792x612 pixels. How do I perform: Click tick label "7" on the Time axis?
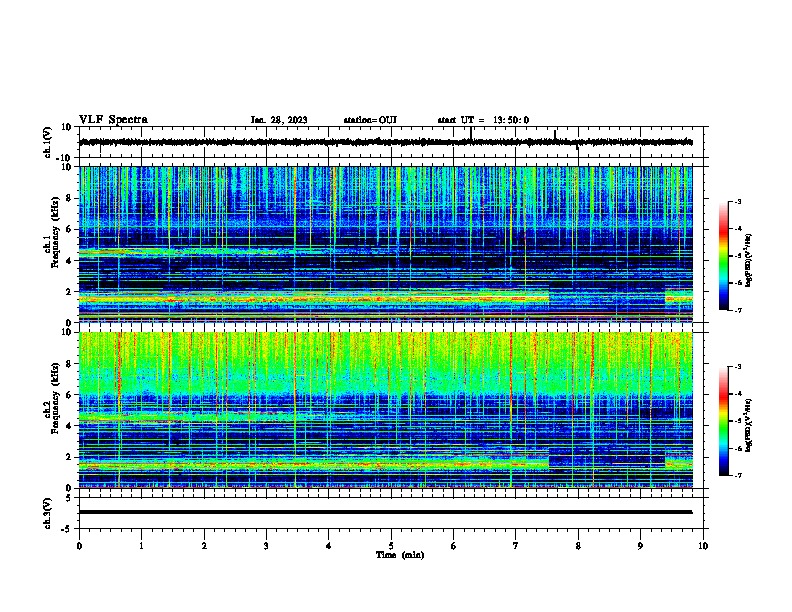pos(516,546)
